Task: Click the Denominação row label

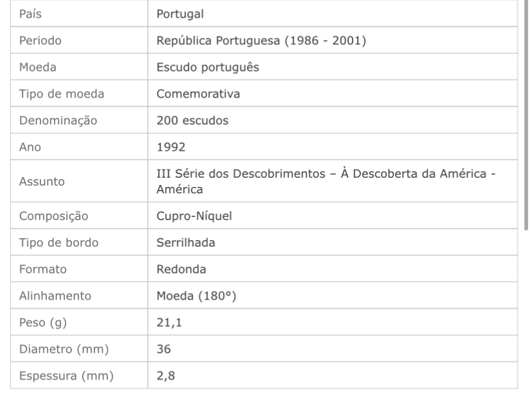Action: pyautogui.click(x=58, y=120)
